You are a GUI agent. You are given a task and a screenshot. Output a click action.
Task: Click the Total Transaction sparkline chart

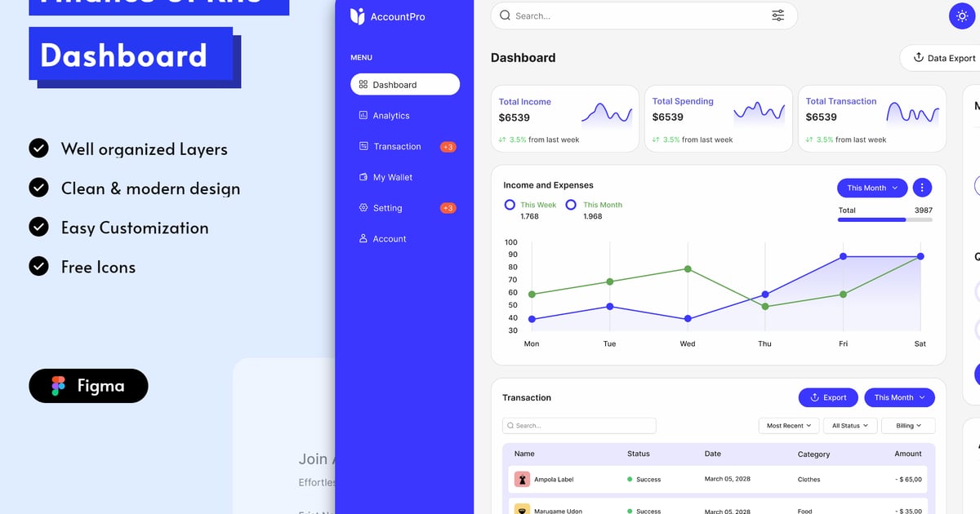(913, 113)
